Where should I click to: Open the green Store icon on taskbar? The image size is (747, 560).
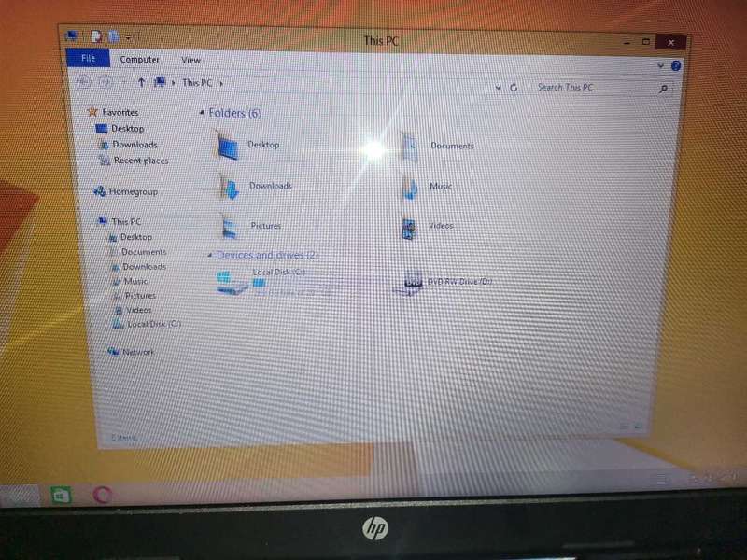pyautogui.click(x=62, y=496)
